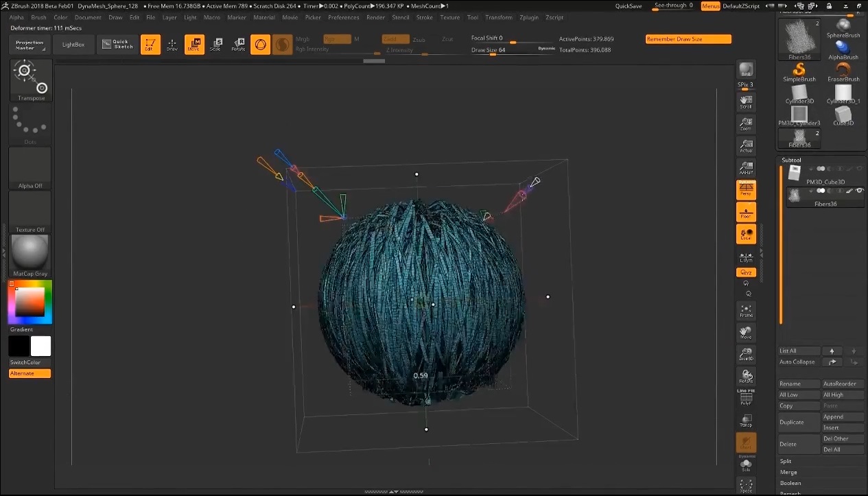Toggle Solo mode button
The height and width of the screenshot is (496, 868).
746,466
